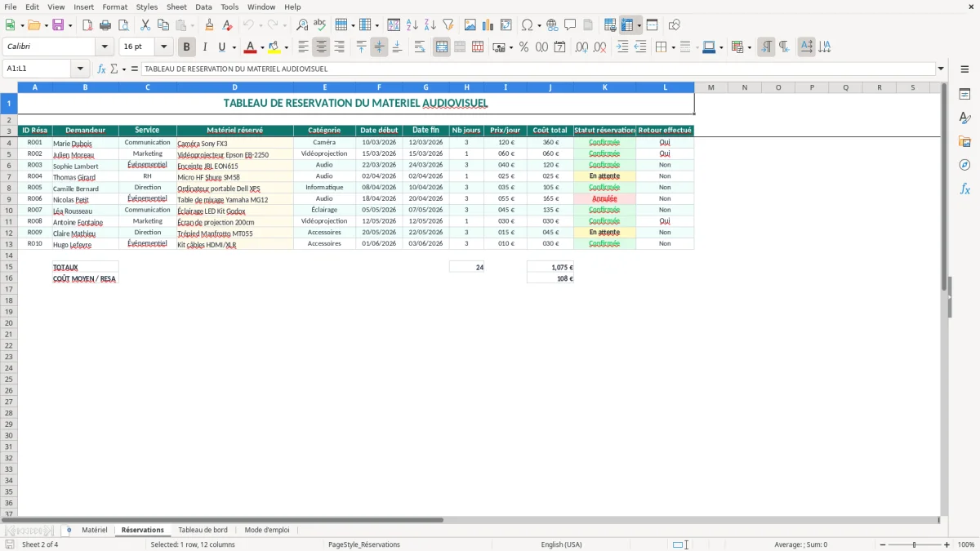980x551 pixels.
Task: Clear direct formatting icon
Action: 225,25
